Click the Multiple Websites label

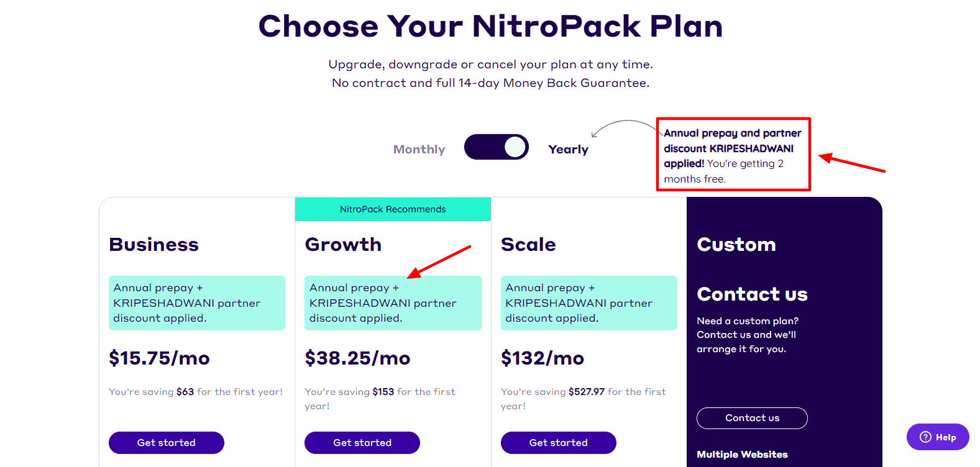[x=741, y=454]
